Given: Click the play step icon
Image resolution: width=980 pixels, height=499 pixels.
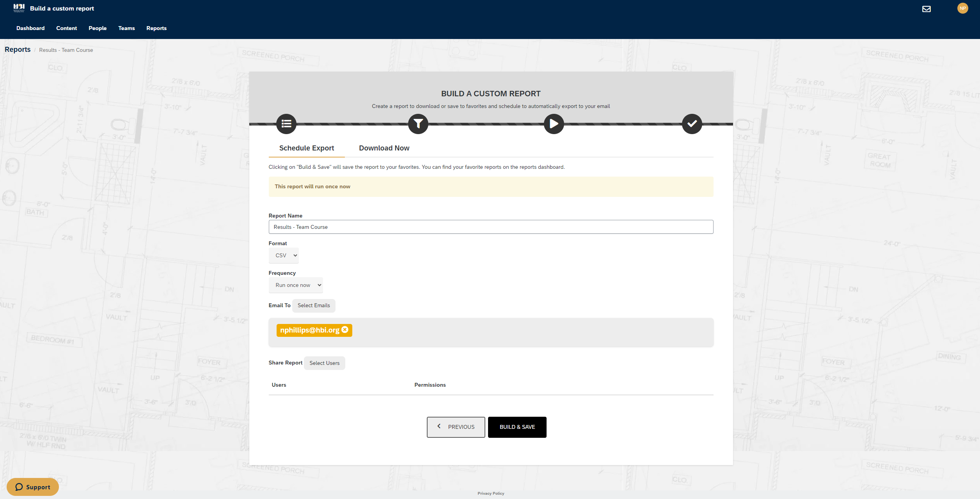Looking at the screenshot, I should point(554,124).
